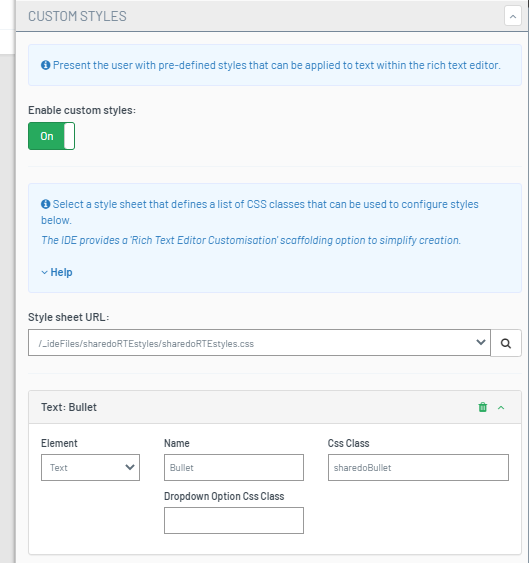Click the small chevron beside Help
This screenshot has height=563, width=529.
(45, 273)
